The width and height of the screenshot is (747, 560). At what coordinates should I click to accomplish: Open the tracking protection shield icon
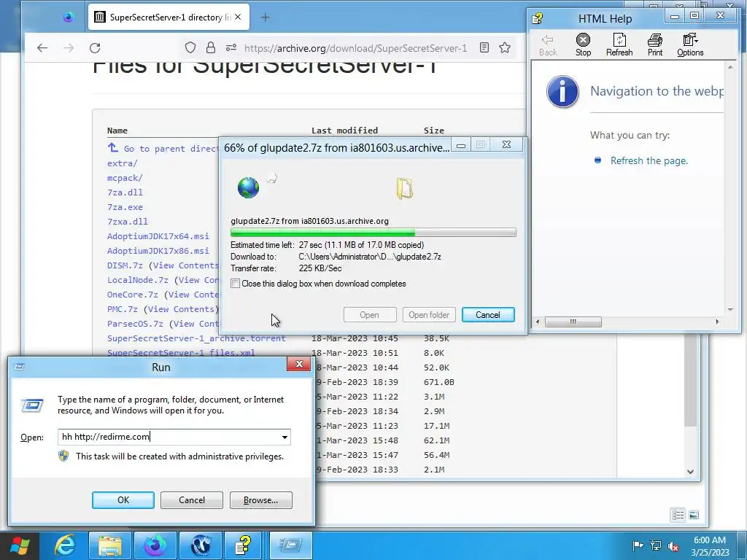click(x=190, y=47)
